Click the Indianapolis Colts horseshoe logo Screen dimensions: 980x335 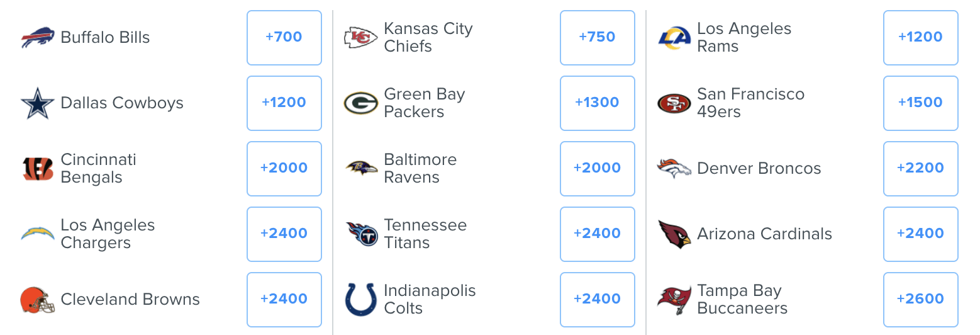(x=361, y=300)
